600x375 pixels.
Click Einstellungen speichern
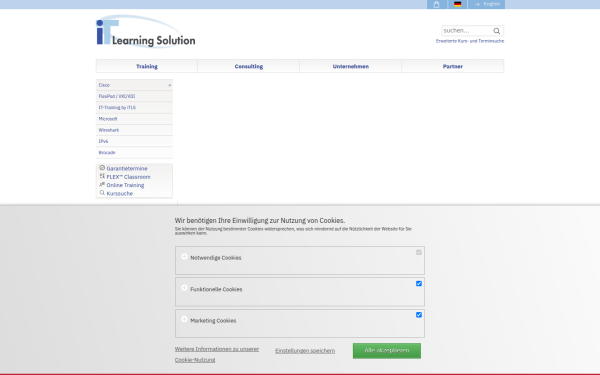click(x=305, y=351)
